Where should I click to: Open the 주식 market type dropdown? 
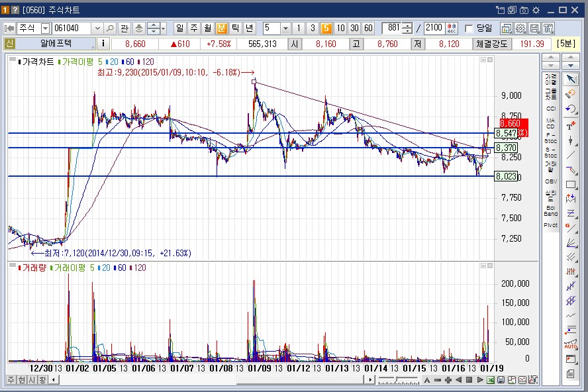[x=46, y=28]
